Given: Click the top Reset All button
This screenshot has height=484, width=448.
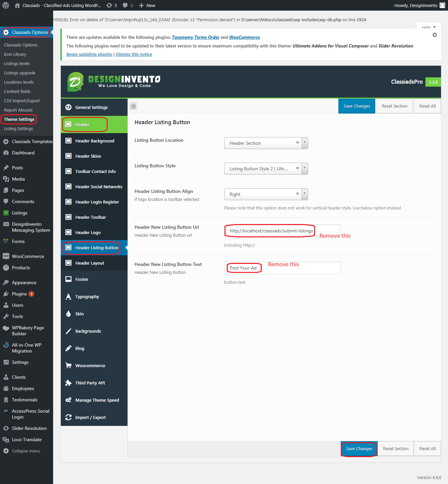Looking at the screenshot, I should click(x=427, y=106).
